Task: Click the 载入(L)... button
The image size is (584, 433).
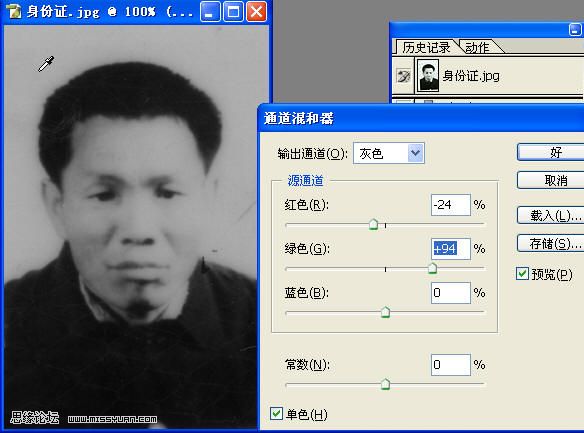Action: coord(551,215)
